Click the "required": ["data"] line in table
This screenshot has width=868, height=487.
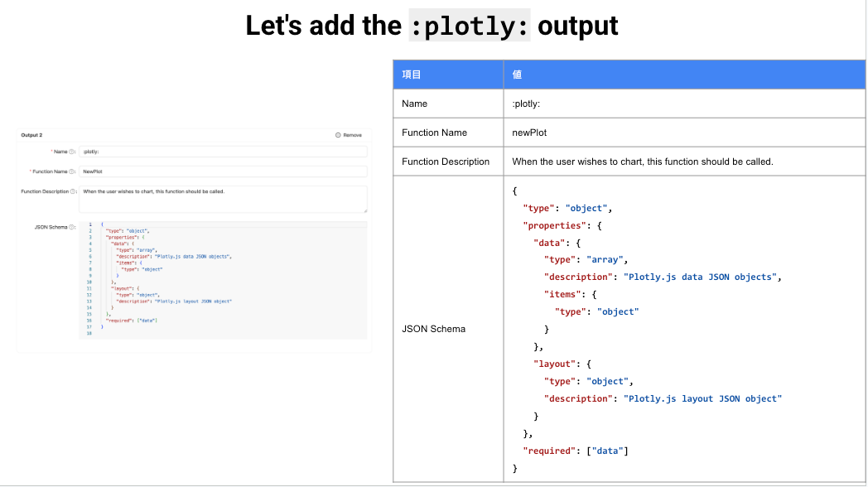tap(576, 451)
